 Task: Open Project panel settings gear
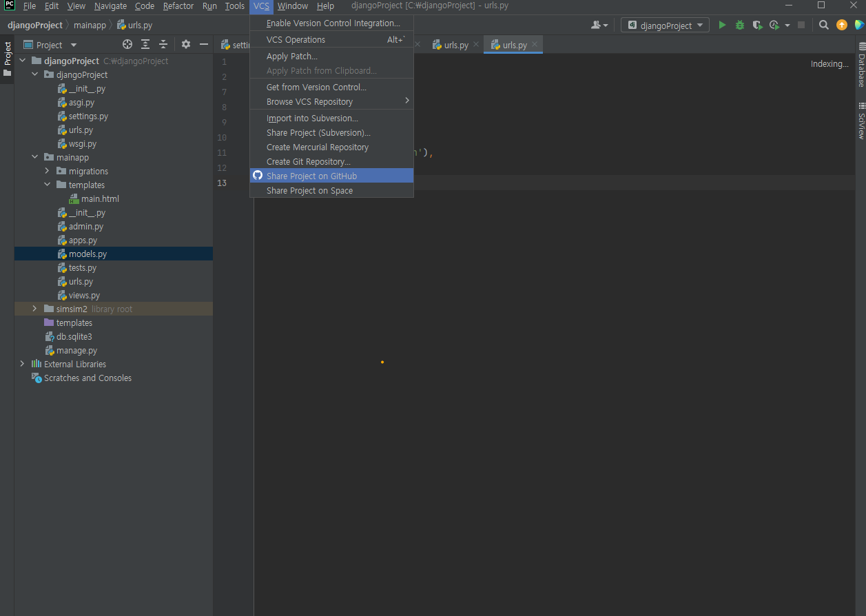coord(186,44)
